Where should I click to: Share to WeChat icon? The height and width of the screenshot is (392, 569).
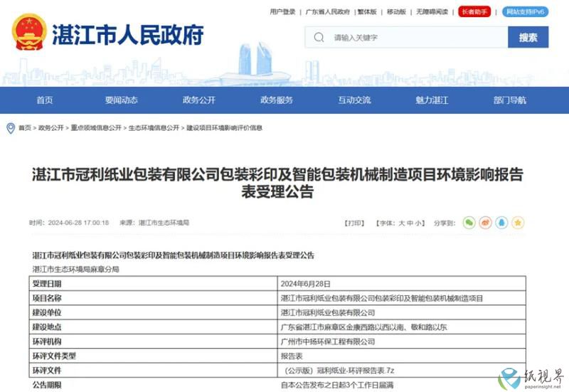click(x=469, y=223)
